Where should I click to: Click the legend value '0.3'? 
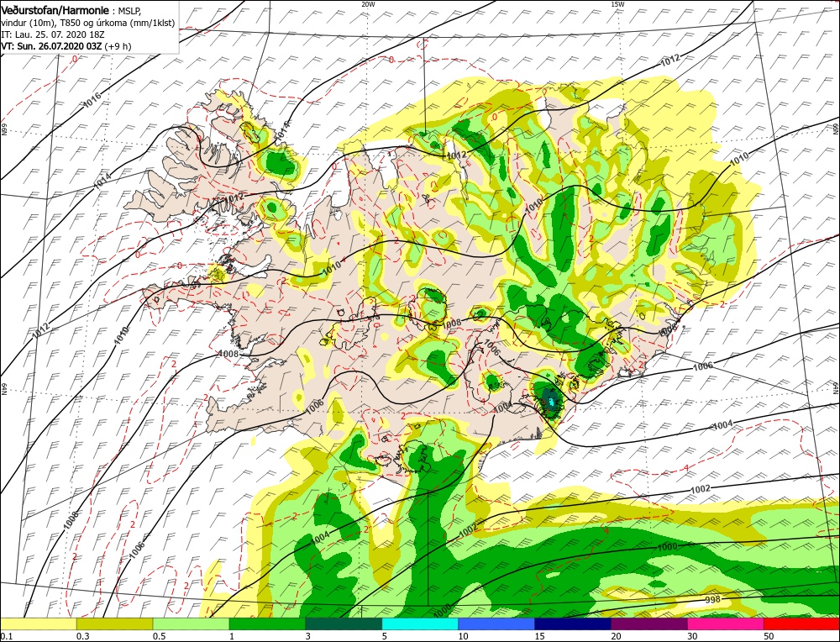(x=82, y=636)
